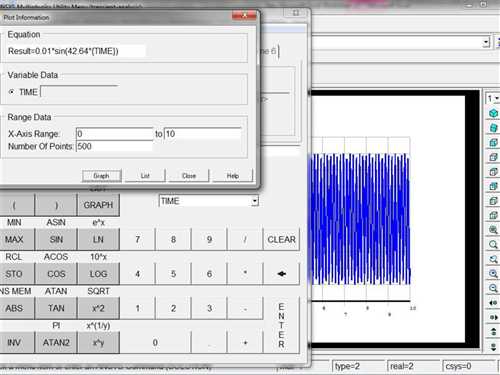Click the ENTER calculator button
Image resolution: width=500 pixels, height=375 pixels.
pyautogui.click(x=282, y=325)
